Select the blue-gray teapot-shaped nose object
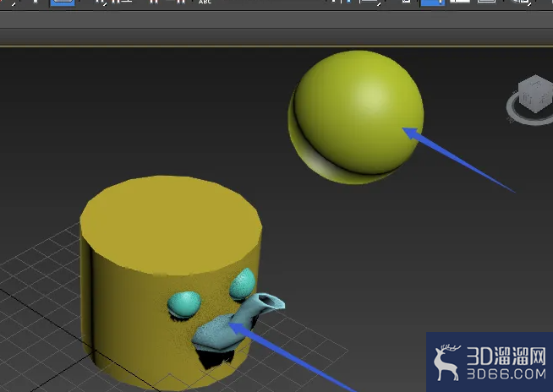553x392 pixels. pos(238,323)
